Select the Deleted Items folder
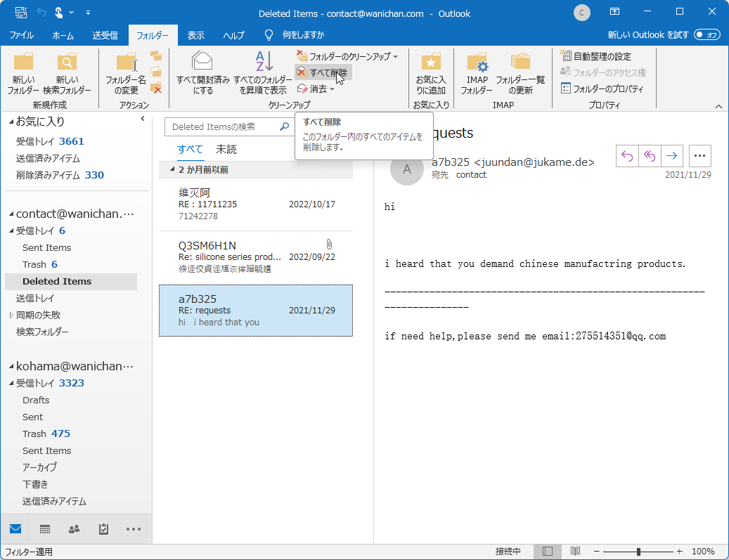729x560 pixels. (x=71, y=281)
